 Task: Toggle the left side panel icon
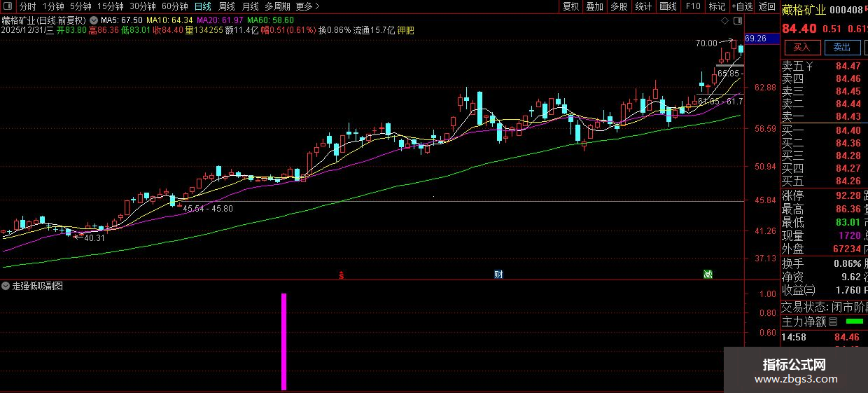[7, 6]
